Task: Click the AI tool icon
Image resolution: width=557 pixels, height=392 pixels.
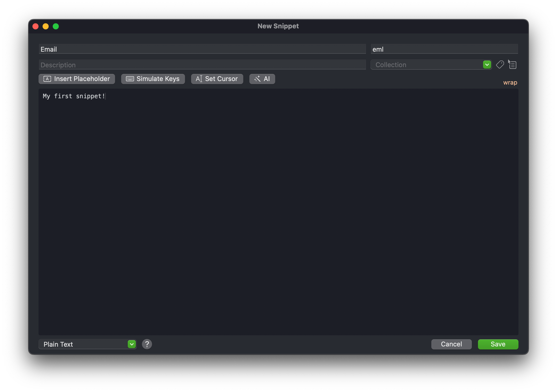Action: pyautogui.click(x=262, y=79)
